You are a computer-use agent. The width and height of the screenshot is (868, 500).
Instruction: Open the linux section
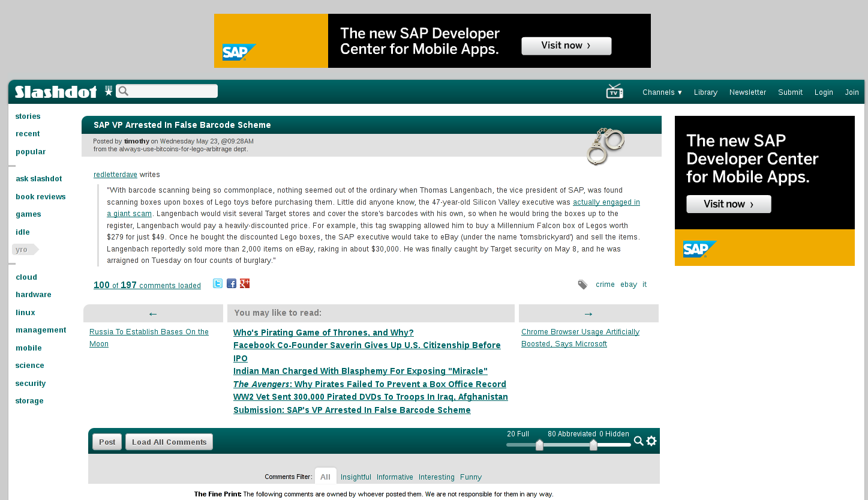click(25, 313)
